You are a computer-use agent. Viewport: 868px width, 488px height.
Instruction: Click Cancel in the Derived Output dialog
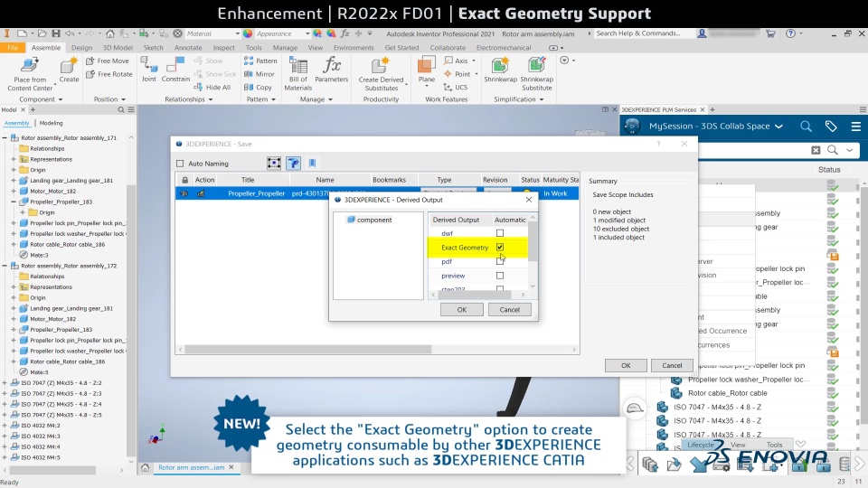click(x=509, y=310)
